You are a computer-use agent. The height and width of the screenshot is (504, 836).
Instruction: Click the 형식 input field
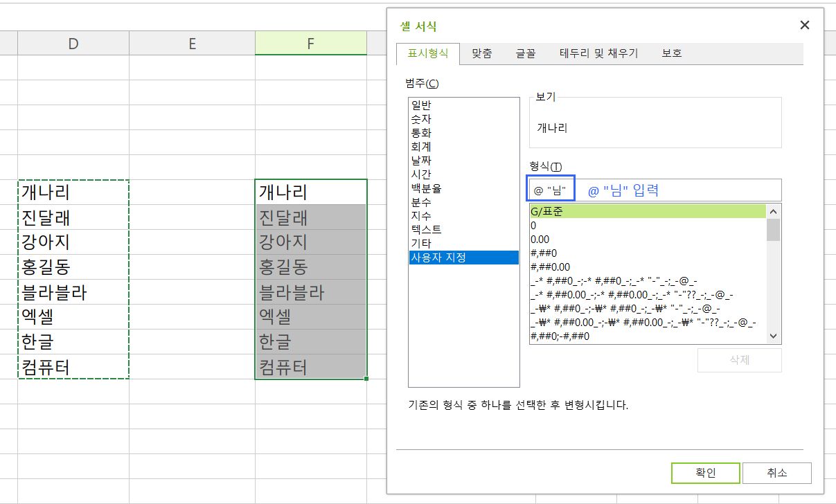pyautogui.click(x=655, y=190)
